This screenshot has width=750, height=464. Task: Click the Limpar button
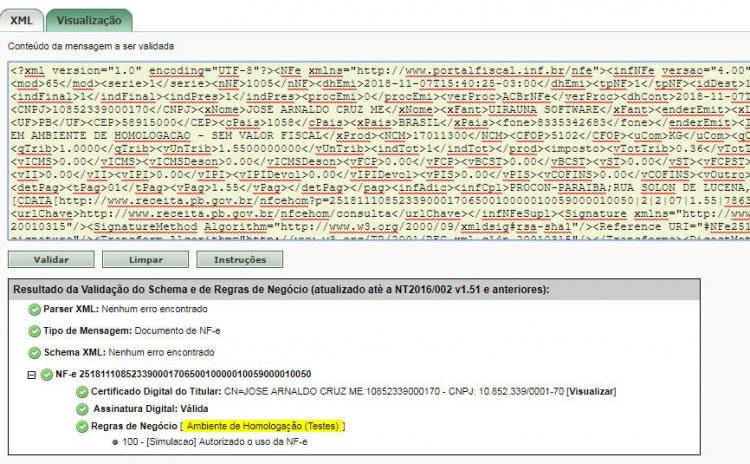(145, 260)
